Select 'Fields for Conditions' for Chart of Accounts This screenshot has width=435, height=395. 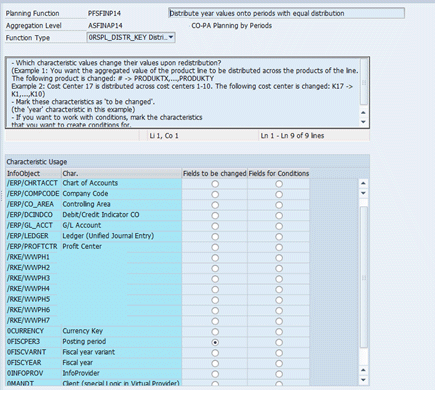point(279,184)
